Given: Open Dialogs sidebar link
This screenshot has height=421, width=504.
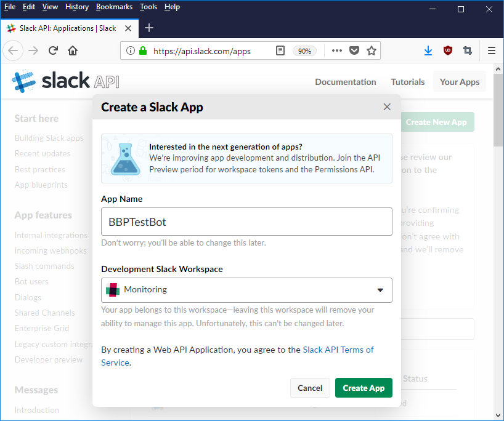Looking at the screenshot, I should (x=28, y=297).
